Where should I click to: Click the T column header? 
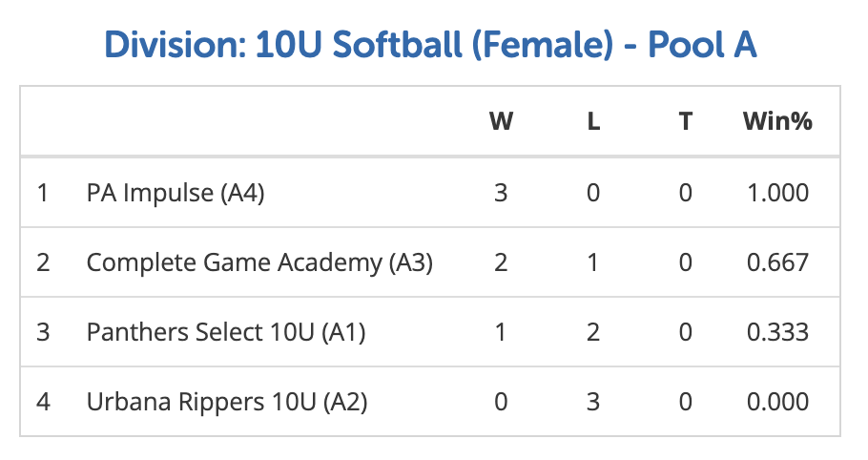pyautogui.click(x=685, y=121)
